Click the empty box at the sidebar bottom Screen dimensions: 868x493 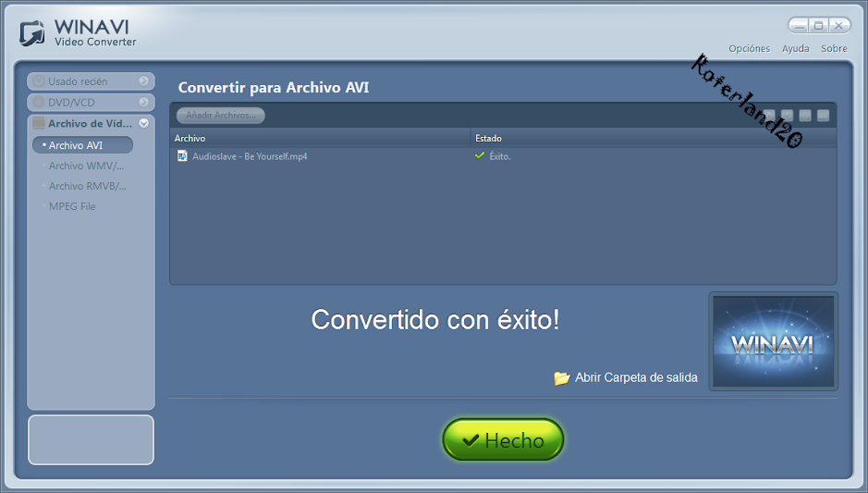click(91, 440)
